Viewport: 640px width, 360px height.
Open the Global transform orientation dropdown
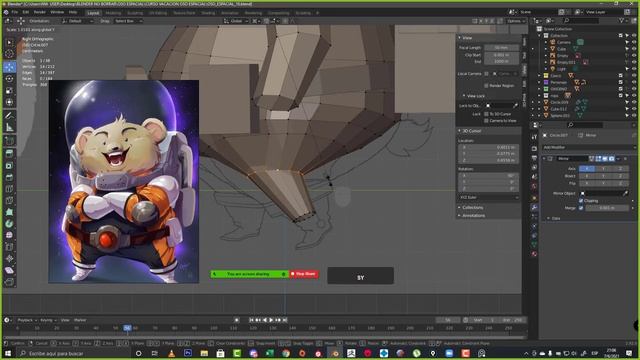(x=236, y=21)
